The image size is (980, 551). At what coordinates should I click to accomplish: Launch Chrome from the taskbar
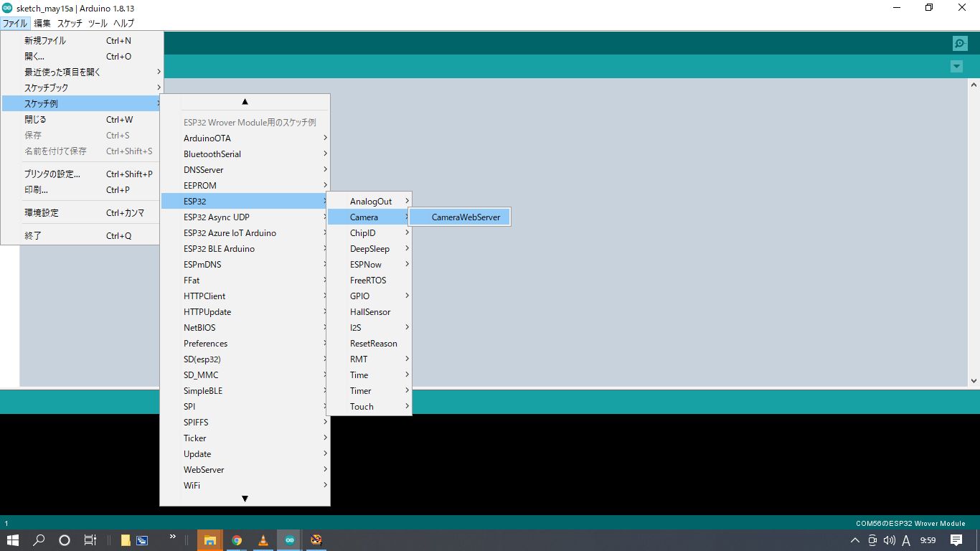pyautogui.click(x=237, y=540)
